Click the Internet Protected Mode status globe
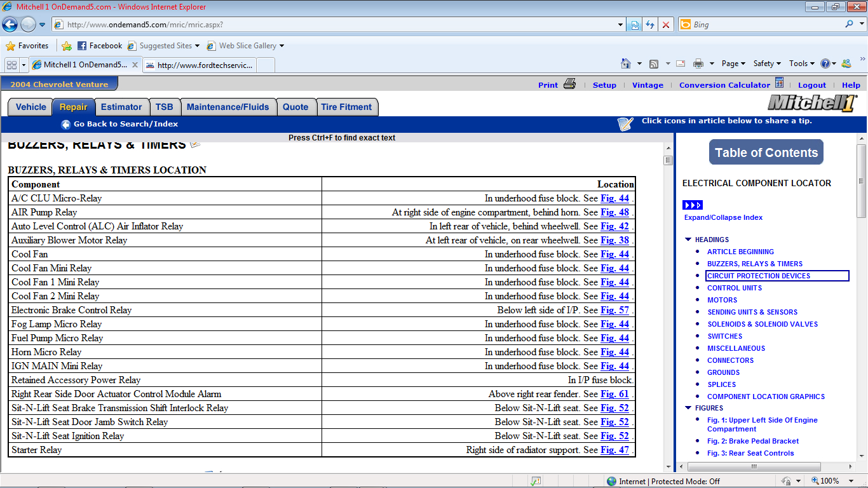The image size is (868, 488). (612, 482)
